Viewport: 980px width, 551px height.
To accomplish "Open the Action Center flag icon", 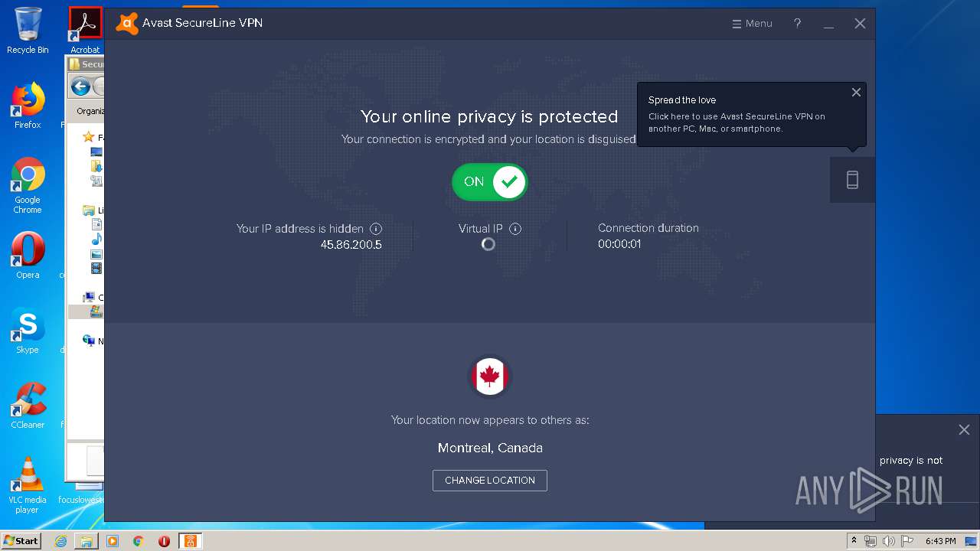I will pos(906,541).
